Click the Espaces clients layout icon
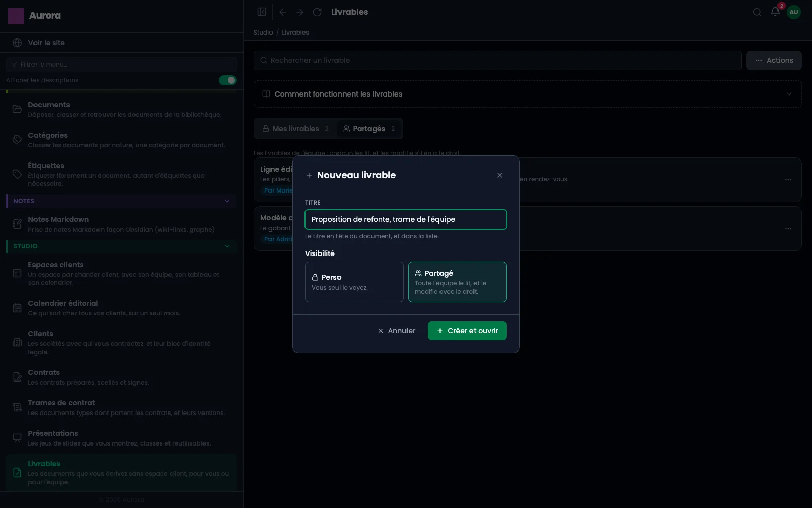Screen dimensions: 812x508 tap(17, 273)
